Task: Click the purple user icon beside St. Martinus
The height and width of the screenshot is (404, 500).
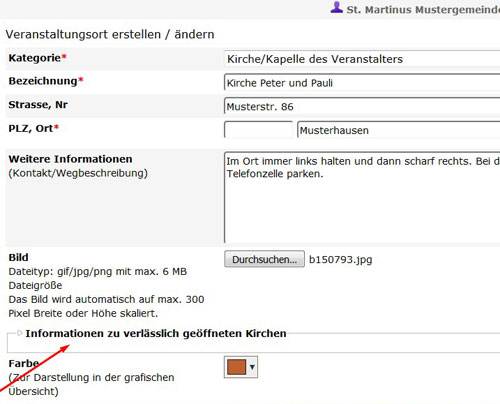Action: (x=336, y=7)
